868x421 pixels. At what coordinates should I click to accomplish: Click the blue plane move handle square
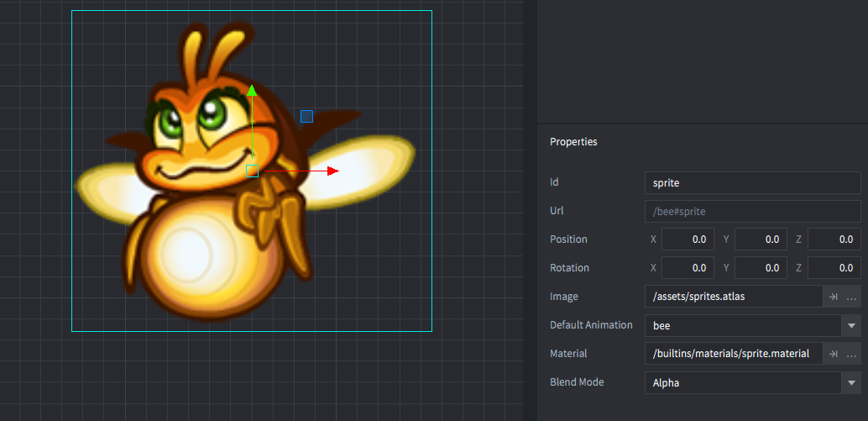pyautogui.click(x=306, y=116)
